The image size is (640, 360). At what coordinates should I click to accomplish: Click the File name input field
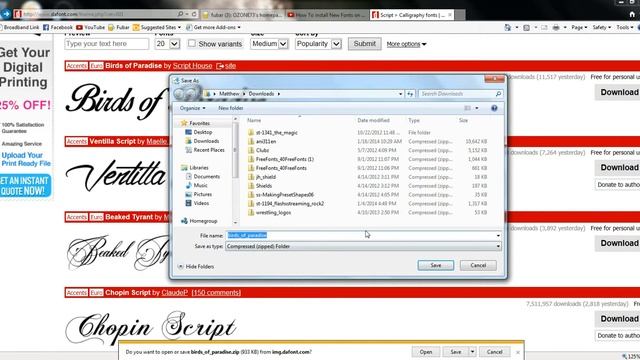click(x=363, y=236)
